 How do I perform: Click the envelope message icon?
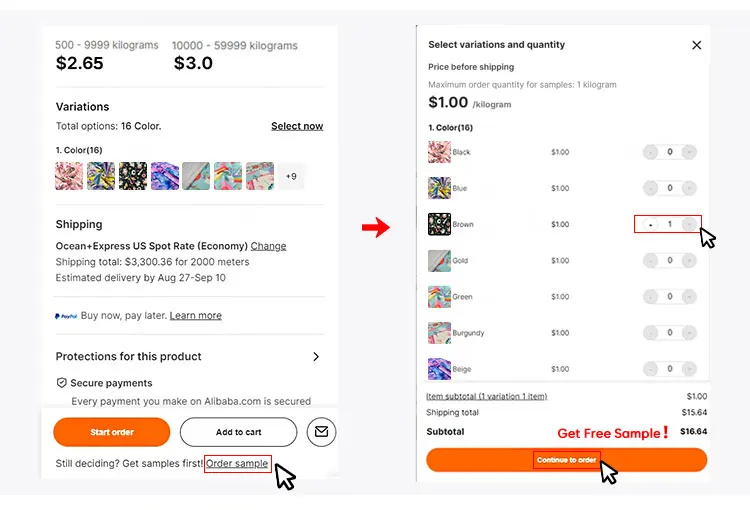click(x=321, y=432)
